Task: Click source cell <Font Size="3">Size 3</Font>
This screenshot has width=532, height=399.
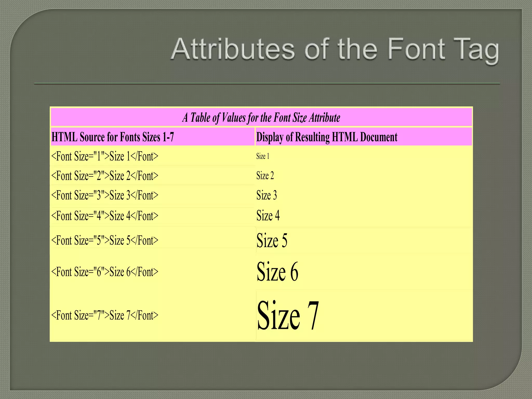Action: (105, 195)
